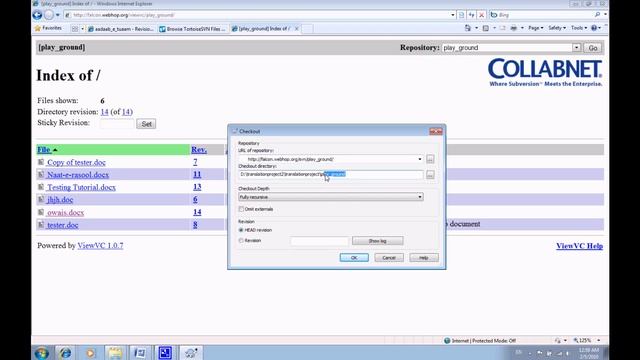Viewport: 640px width, 360px height.
Task: Browse for repository URL button
Action: (x=430, y=159)
